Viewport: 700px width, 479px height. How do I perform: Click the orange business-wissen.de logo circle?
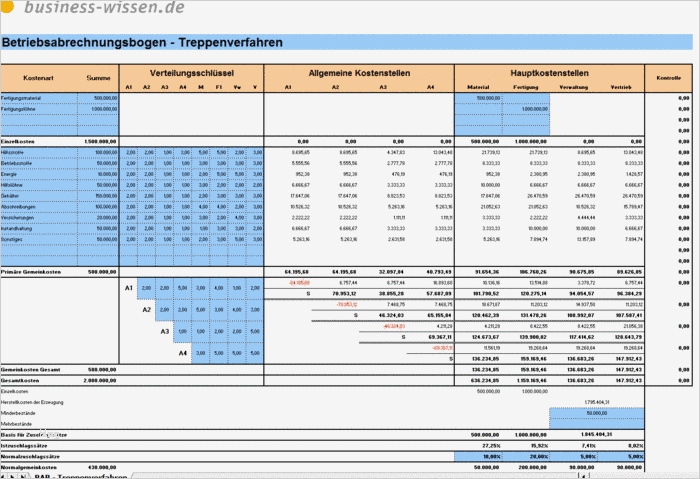tap(6, 5)
